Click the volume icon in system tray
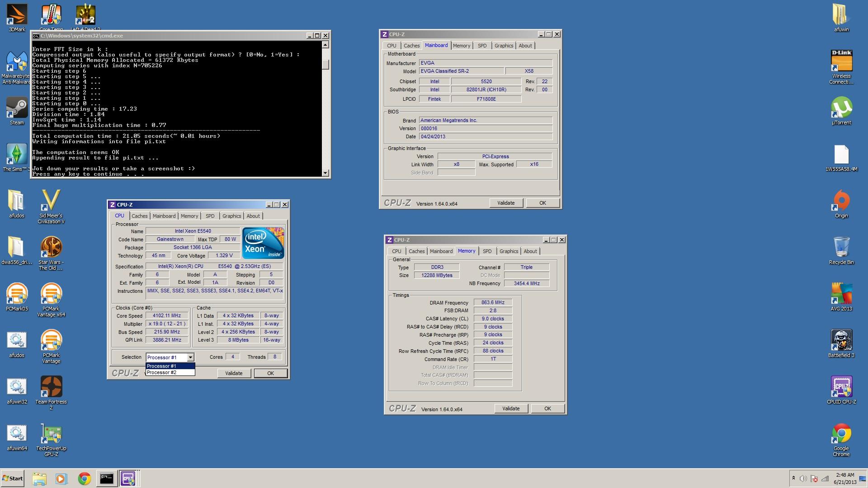This screenshot has width=868, height=488. pos(803,479)
